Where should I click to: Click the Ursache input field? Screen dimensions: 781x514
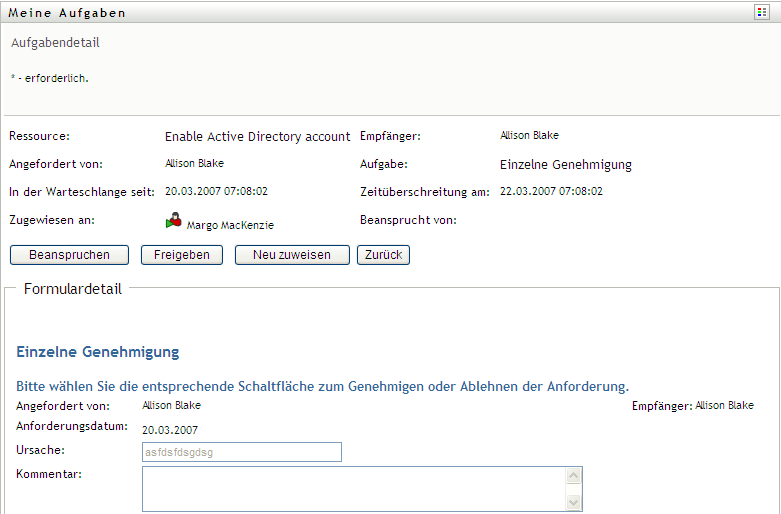pos(242,452)
